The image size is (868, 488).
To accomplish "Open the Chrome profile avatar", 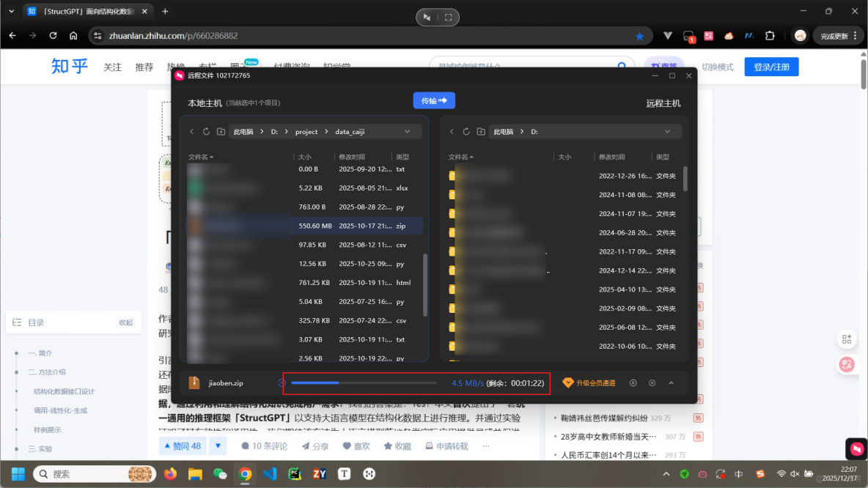I will click(798, 35).
